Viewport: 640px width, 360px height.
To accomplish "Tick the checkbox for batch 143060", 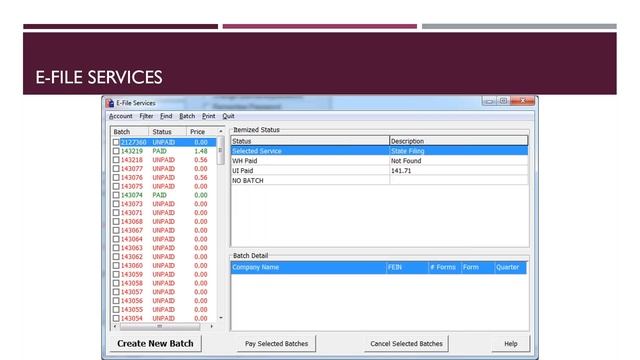I will pos(116,266).
